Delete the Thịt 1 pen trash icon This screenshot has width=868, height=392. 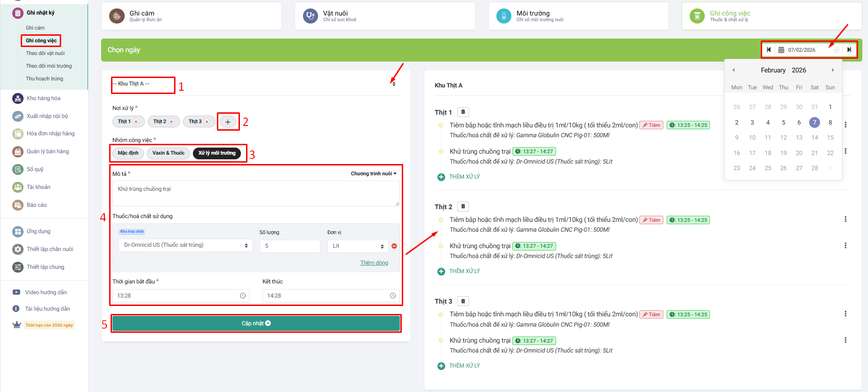[463, 112]
